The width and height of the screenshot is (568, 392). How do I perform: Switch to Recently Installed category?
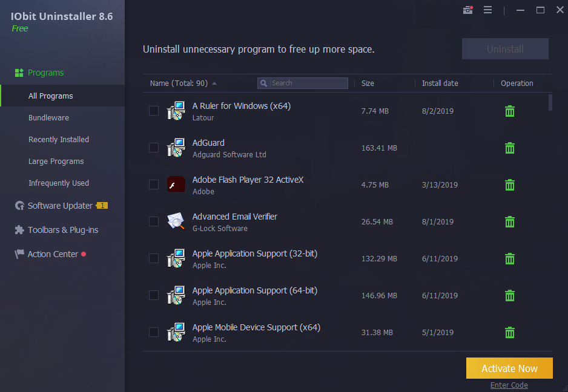[x=59, y=139]
